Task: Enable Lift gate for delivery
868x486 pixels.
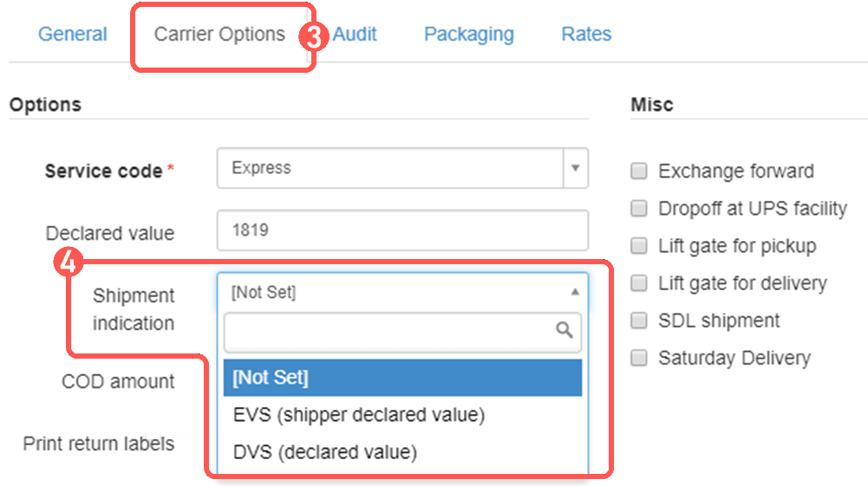Action: coord(639,283)
